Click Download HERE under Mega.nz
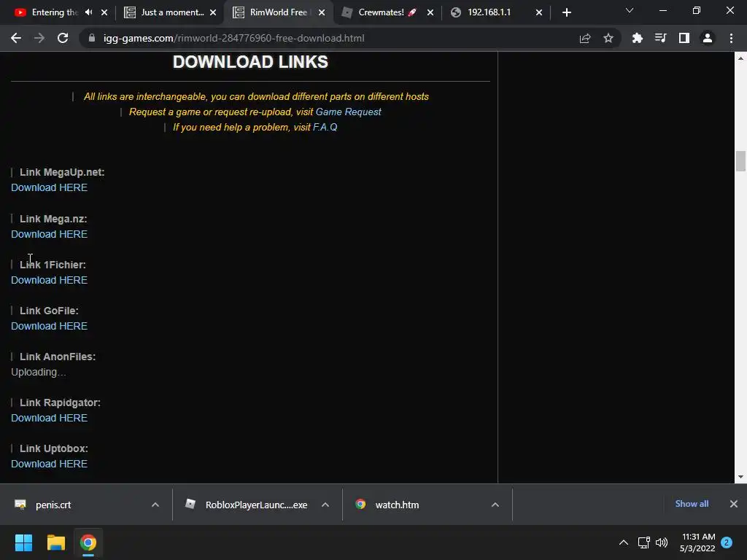747x560 pixels. coord(49,234)
